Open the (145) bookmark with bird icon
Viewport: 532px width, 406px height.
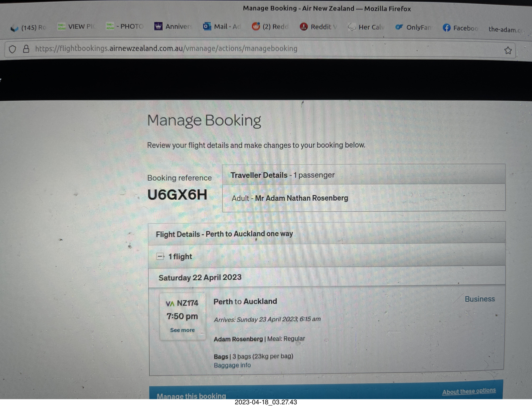pos(28,28)
